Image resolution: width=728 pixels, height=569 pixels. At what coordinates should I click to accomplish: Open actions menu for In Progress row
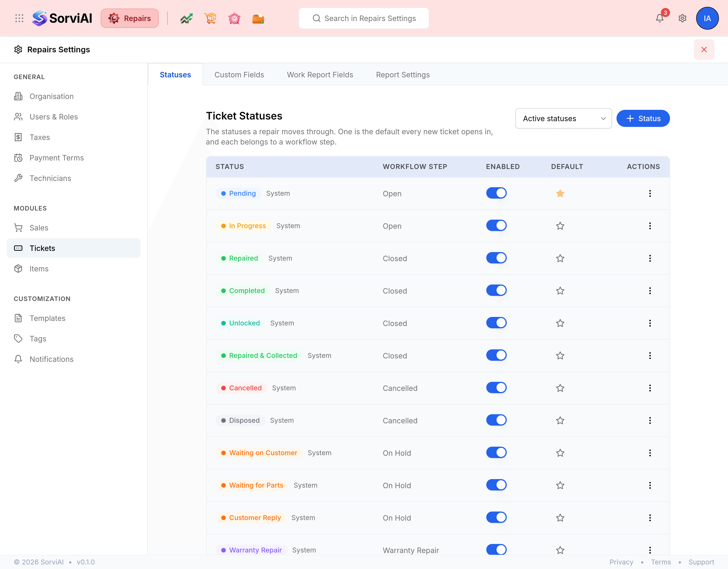[650, 226]
